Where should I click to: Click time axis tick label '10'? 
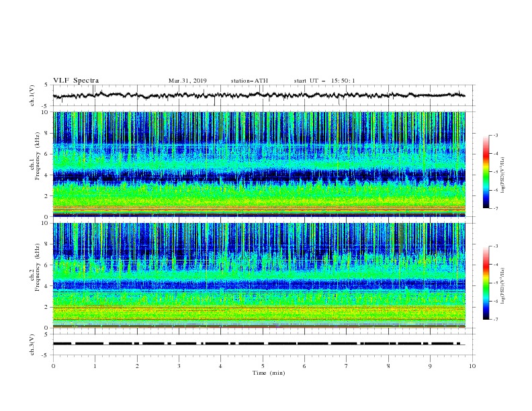tap(472, 366)
